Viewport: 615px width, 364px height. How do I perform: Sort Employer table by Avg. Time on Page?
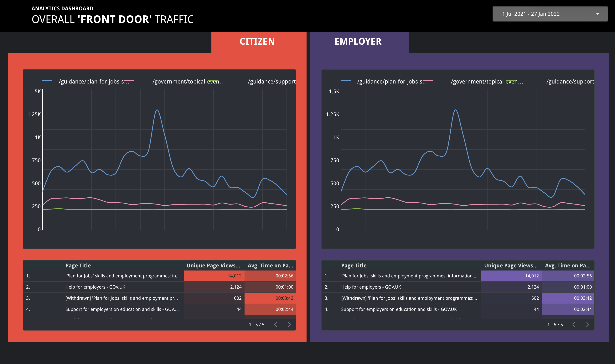pyautogui.click(x=567, y=265)
